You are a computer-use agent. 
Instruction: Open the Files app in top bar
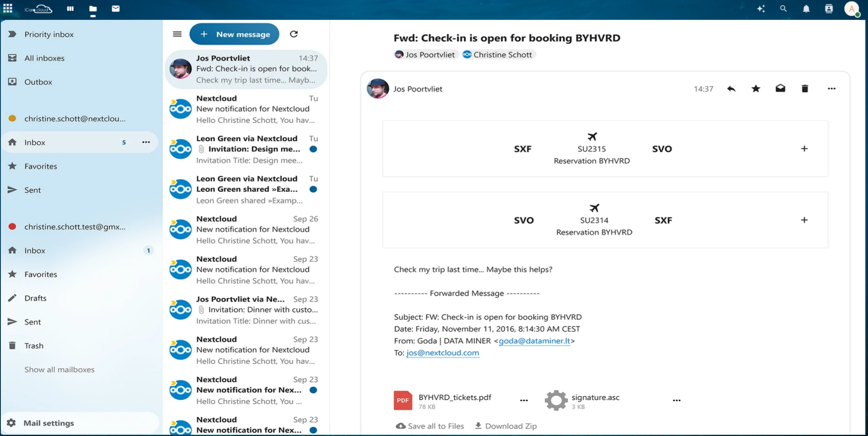click(x=93, y=9)
